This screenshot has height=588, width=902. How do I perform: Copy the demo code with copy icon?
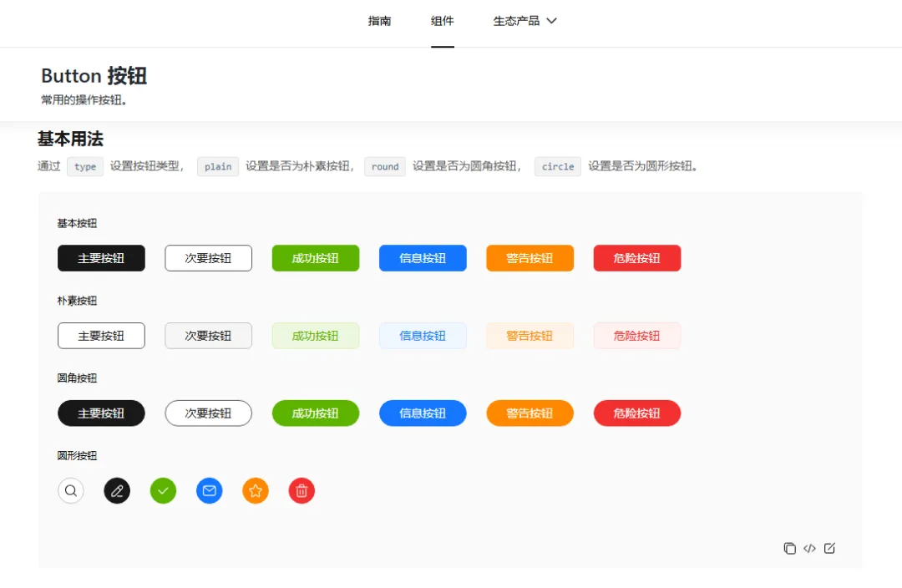pos(790,548)
